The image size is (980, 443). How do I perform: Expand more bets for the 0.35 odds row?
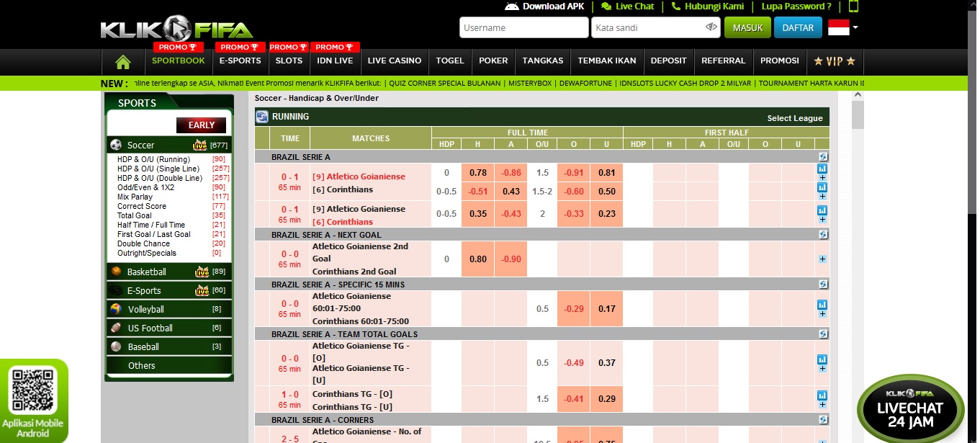pyautogui.click(x=822, y=219)
